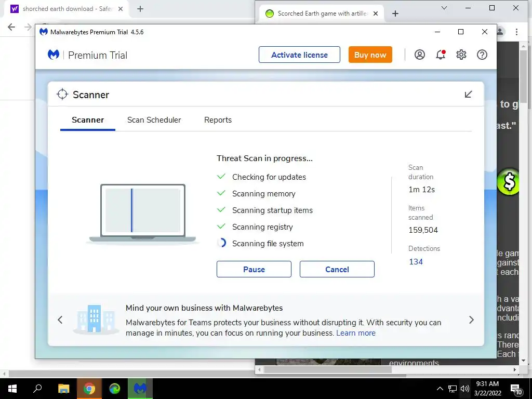Click the Scanning startup items step
Viewport: 532px width, 399px height.
click(x=272, y=210)
